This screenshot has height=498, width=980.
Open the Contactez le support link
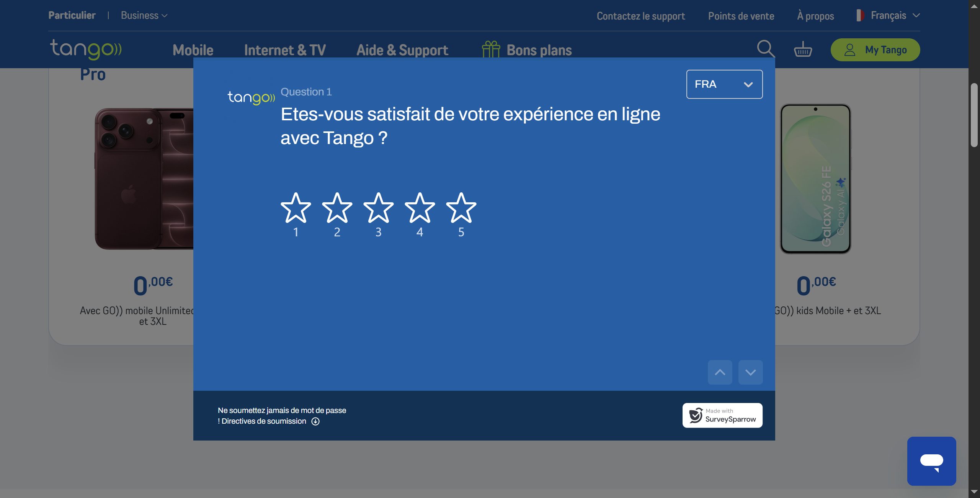point(641,16)
